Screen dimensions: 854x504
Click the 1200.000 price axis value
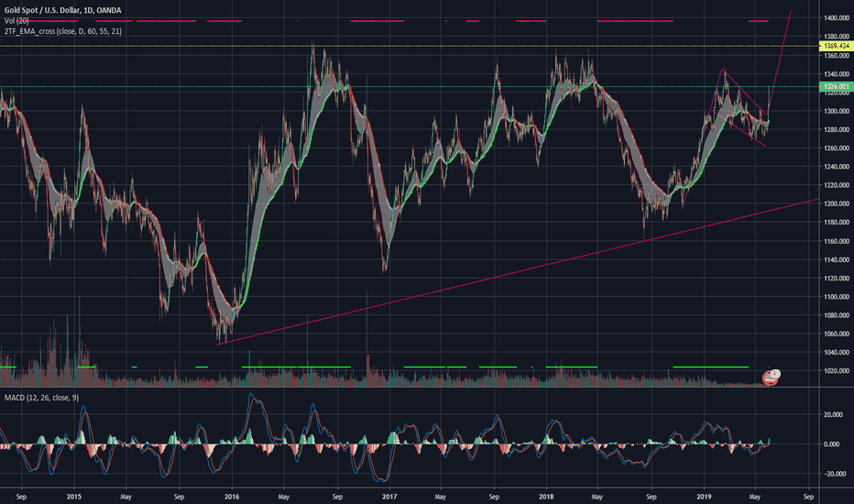(837, 203)
